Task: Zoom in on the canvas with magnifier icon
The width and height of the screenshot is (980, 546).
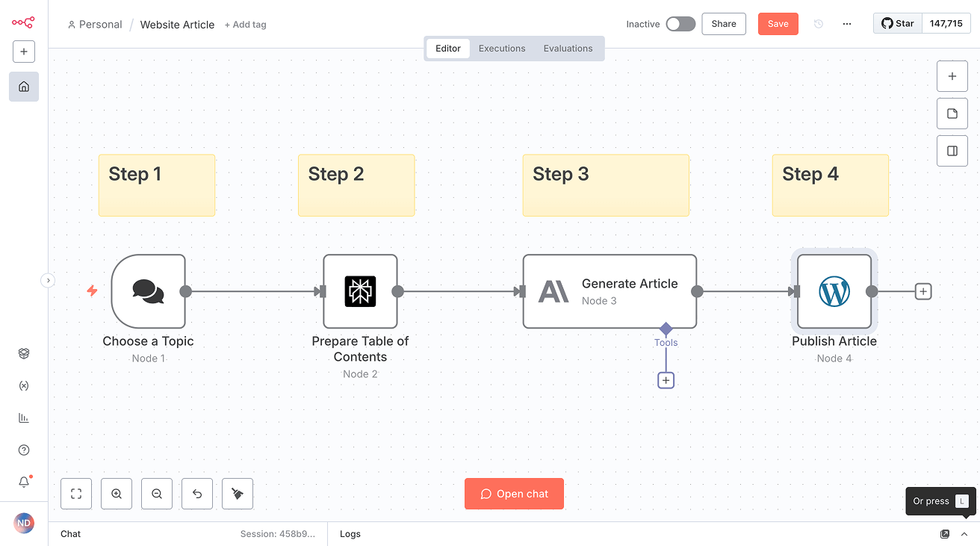Action: point(116,494)
